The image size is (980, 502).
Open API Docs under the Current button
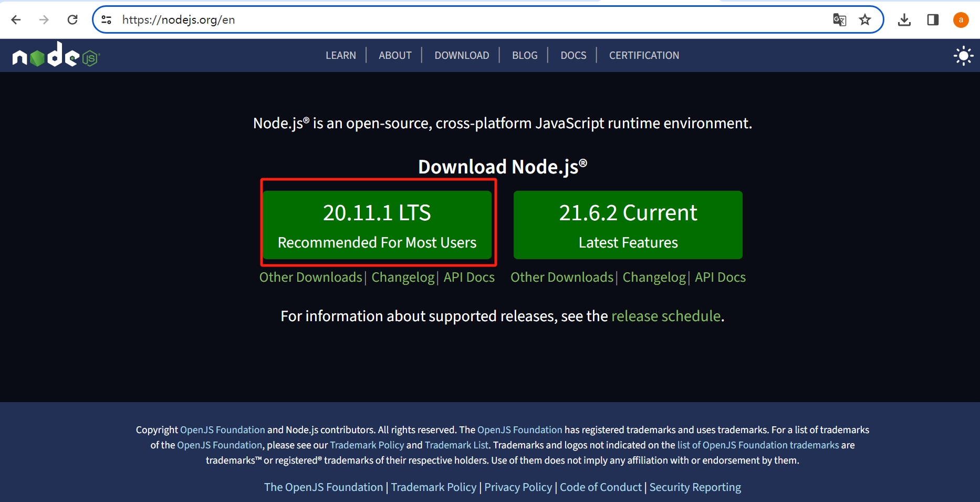tap(720, 277)
